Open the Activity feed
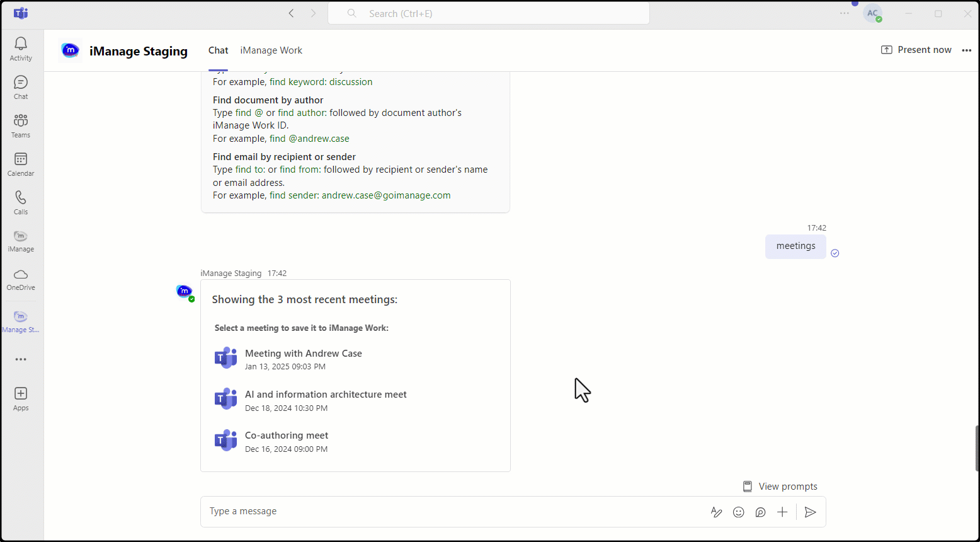The height and width of the screenshot is (542, 980). (20, 44)
